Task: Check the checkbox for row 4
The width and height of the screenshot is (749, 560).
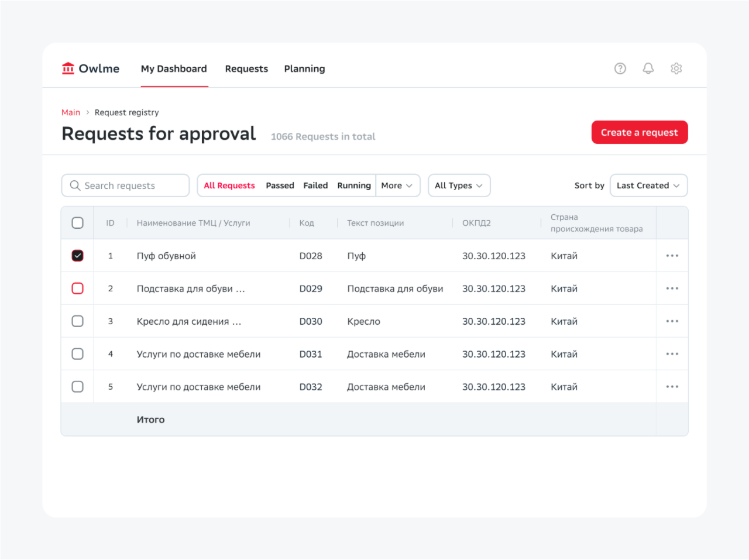Action: point(77,354)
